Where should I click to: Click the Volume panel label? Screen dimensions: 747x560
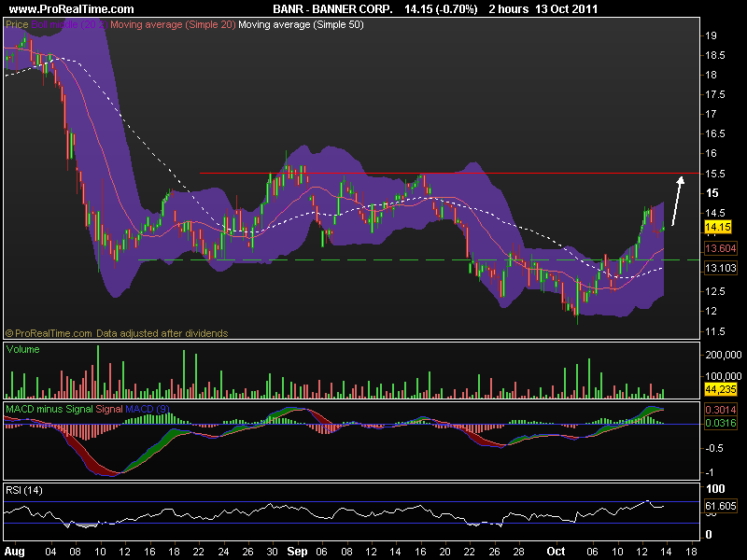click(22, 349)
